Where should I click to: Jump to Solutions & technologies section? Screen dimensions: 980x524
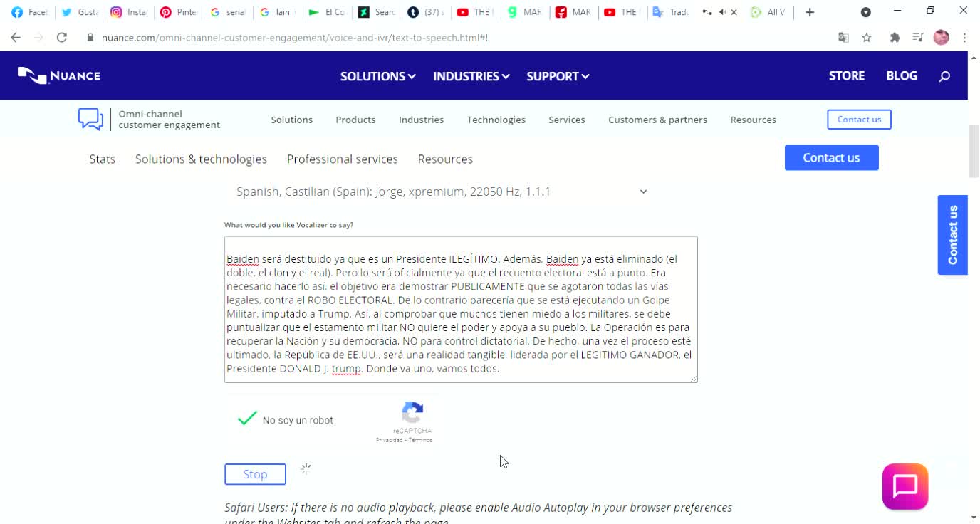[x=201, y=159]
